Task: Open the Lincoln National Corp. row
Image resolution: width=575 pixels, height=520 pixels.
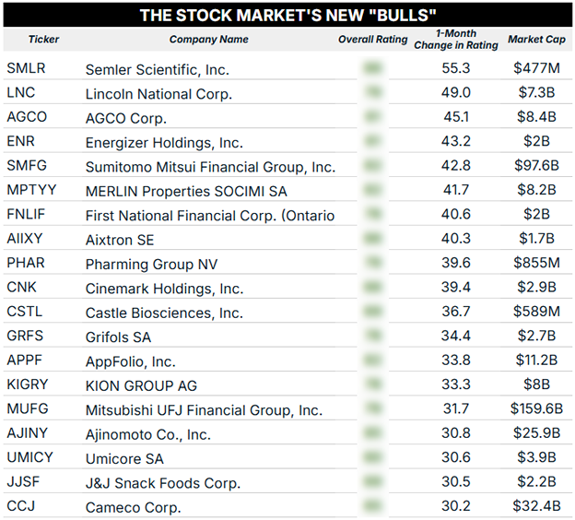Action: (288, 93)
